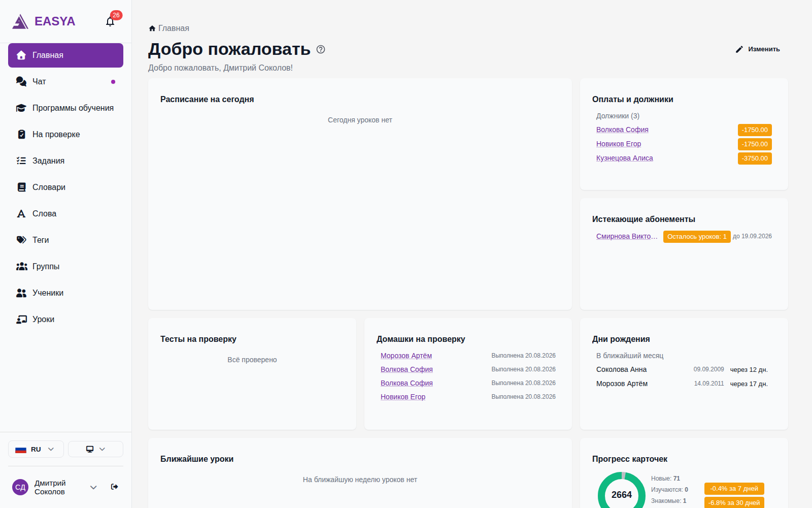This screenshot has height=508, width=812.
Task: Click the Ученики users icon
Action: 21,293
